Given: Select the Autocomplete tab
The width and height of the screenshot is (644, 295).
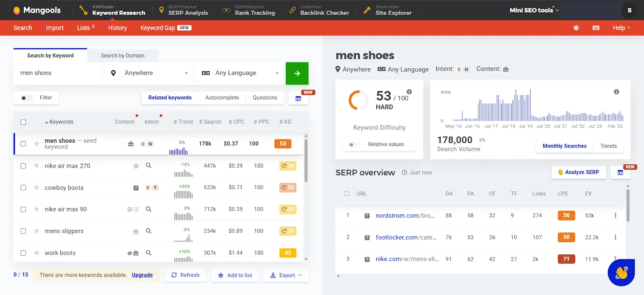Looking at the screenshot, I should click(x=222, y=98).
